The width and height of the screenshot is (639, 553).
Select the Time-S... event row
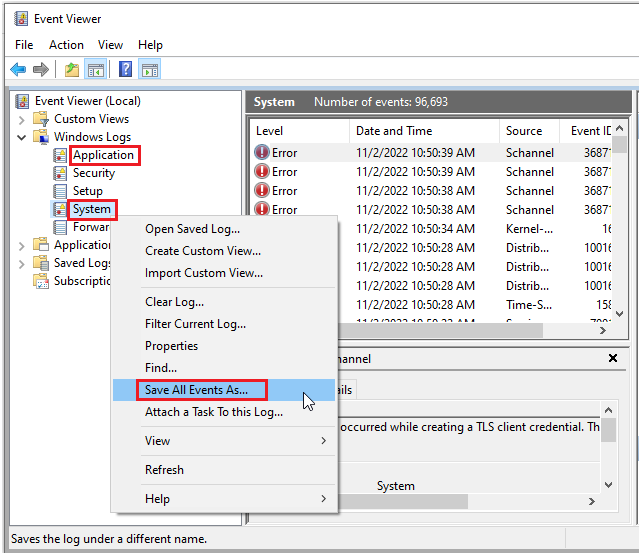pyautogui.click(x=473, y=304)
